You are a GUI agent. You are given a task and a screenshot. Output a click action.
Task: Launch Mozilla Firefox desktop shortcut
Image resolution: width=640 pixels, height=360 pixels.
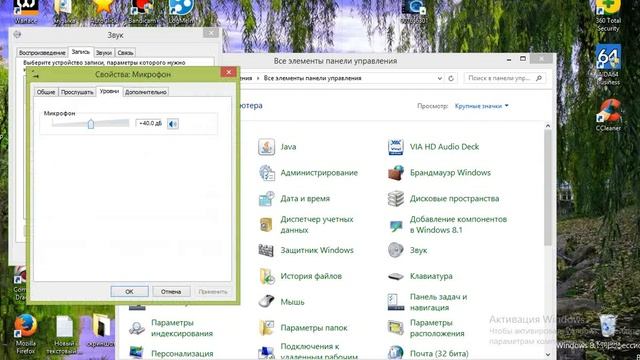click(26, 334)
